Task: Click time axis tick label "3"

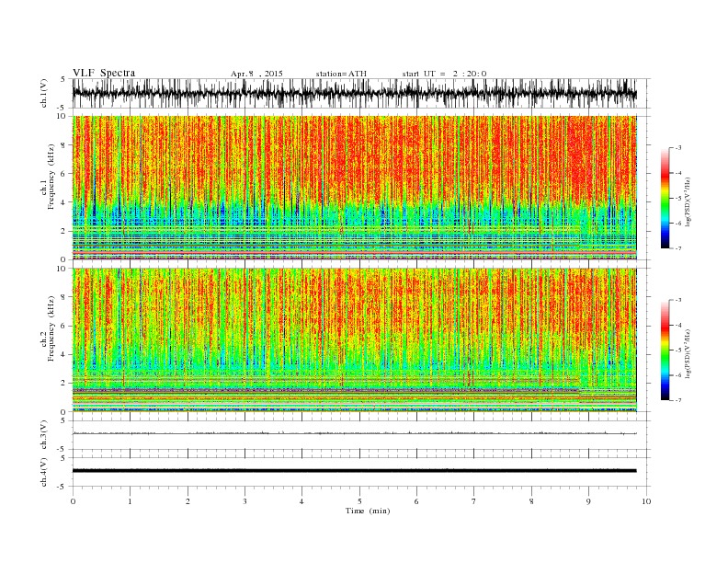Action: 245,501
